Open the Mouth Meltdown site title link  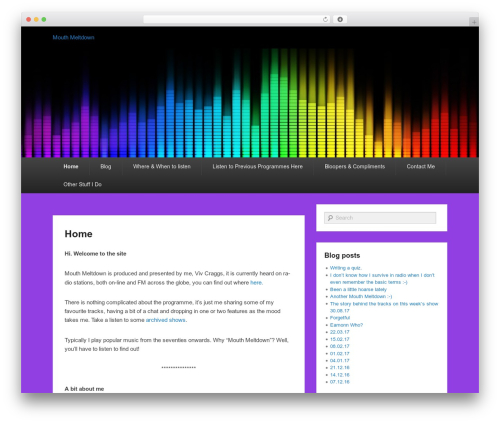point(73,38)
